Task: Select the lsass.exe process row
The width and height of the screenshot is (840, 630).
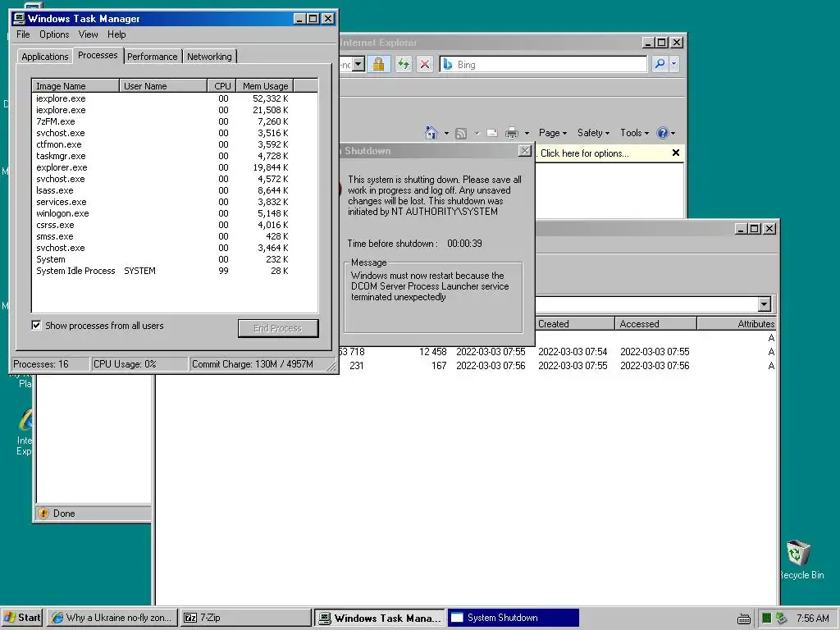Action: [175, 190]
